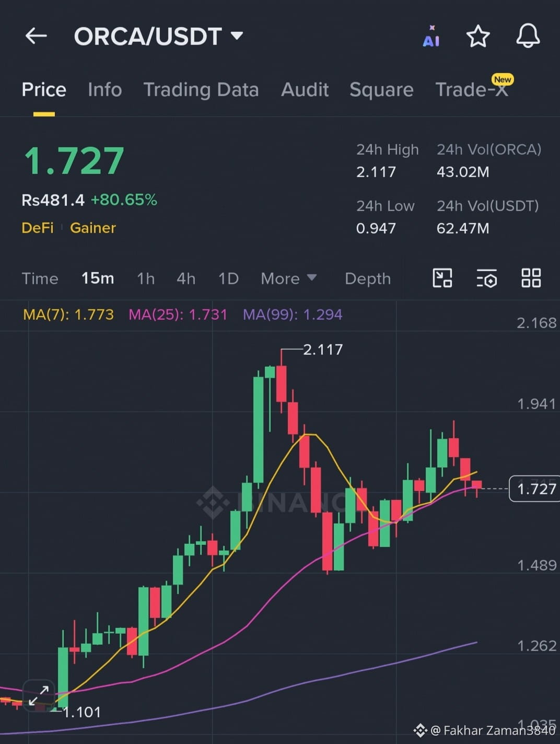This screenshot has width=560, height=744.
Task: Select the Price tab
Action: 44,90
